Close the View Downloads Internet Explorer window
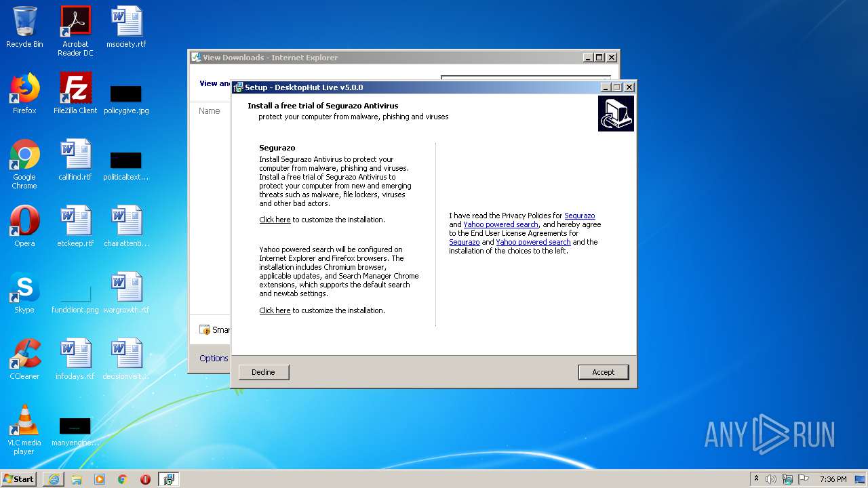Image resolution: width=868 pixels, height=488 pixels. click(611, 58)
